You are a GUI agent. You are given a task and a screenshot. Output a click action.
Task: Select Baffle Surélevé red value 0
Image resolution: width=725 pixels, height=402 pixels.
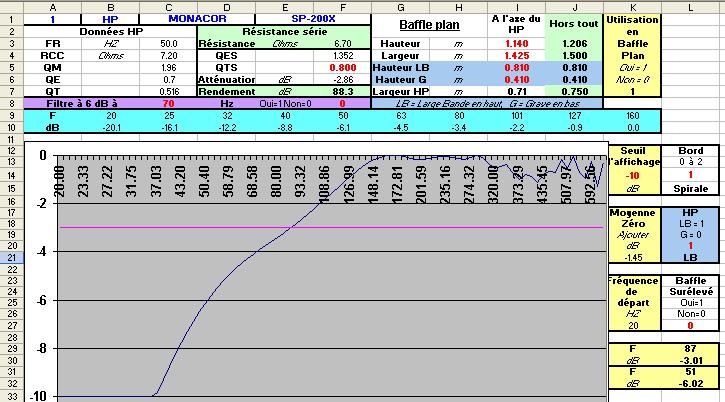(690, 326)
